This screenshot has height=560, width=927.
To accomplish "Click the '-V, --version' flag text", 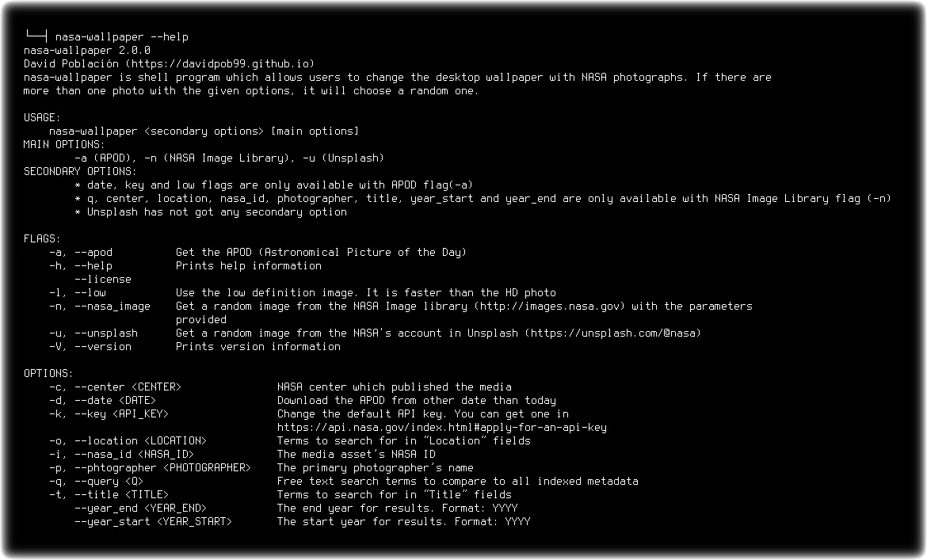I will [90, 347].
